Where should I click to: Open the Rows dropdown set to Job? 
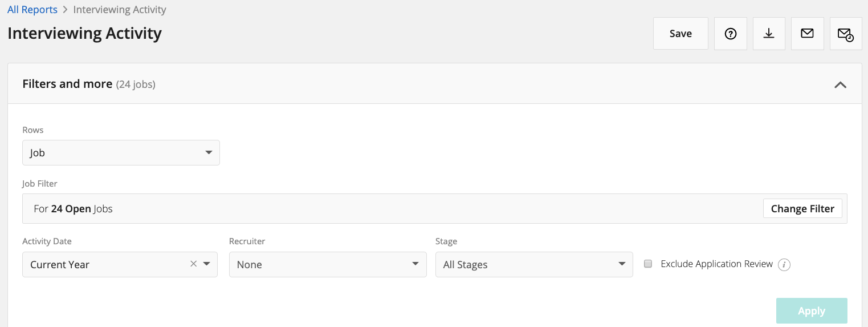[x=121, y=153]
